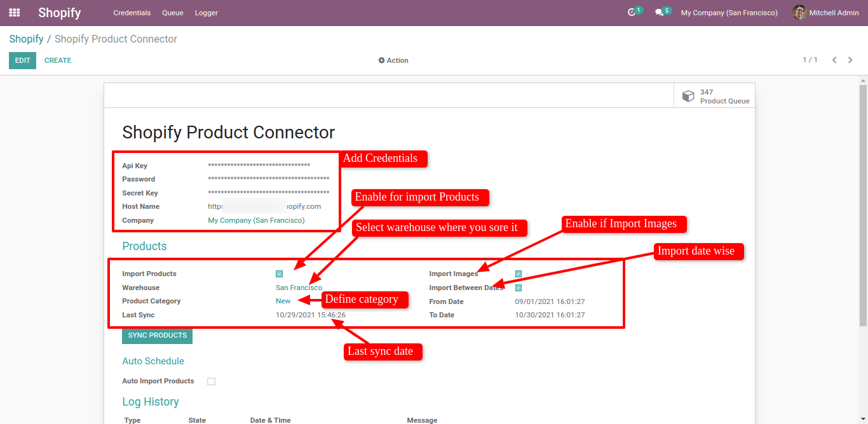Open the Action dropdown menu

393,60
